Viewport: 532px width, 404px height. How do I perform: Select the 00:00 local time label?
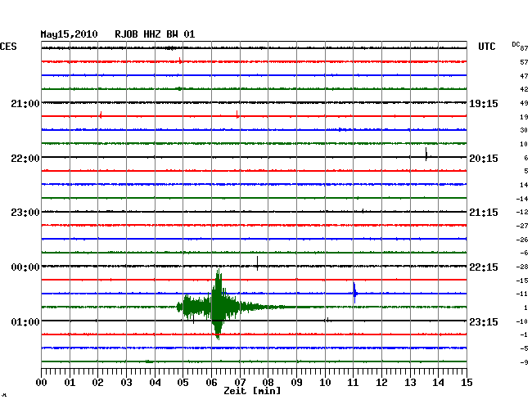click(x=25, y=267)
